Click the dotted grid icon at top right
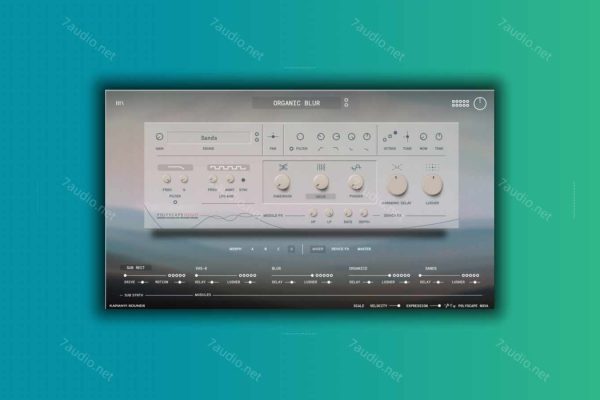Screen dimensions: 600x400 (x=460, y=103)
